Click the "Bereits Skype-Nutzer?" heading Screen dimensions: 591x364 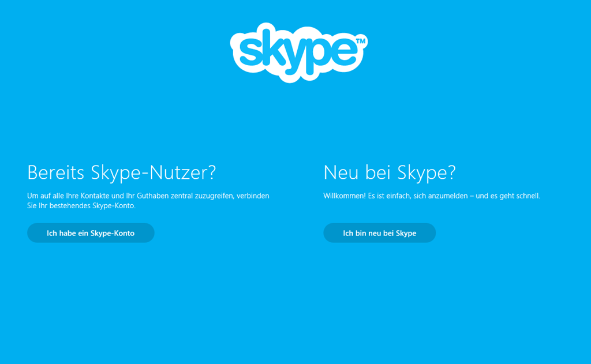click(x=121, y=172)
